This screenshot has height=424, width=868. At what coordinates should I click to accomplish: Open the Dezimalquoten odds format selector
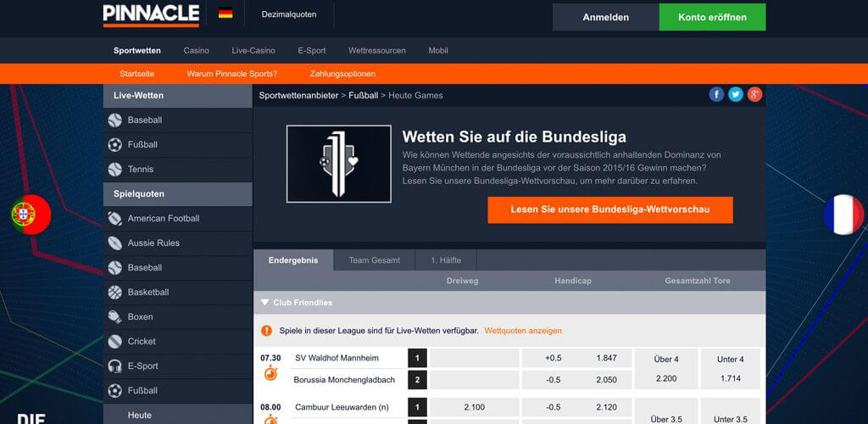pos(289,14)
